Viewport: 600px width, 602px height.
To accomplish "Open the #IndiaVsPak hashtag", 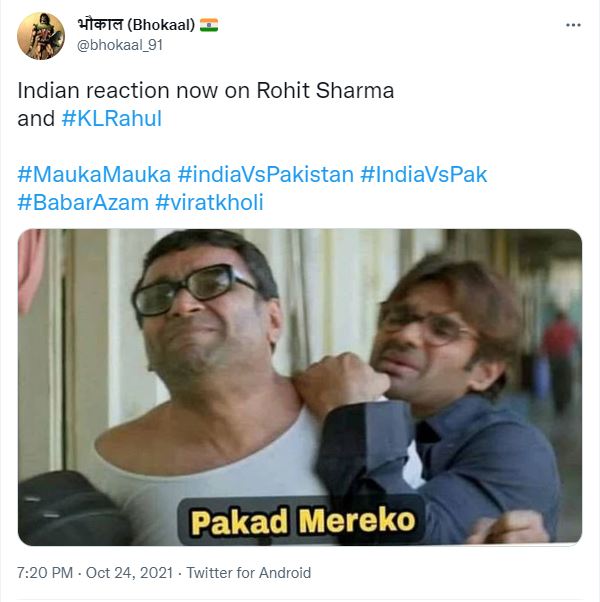I will 424,175.
